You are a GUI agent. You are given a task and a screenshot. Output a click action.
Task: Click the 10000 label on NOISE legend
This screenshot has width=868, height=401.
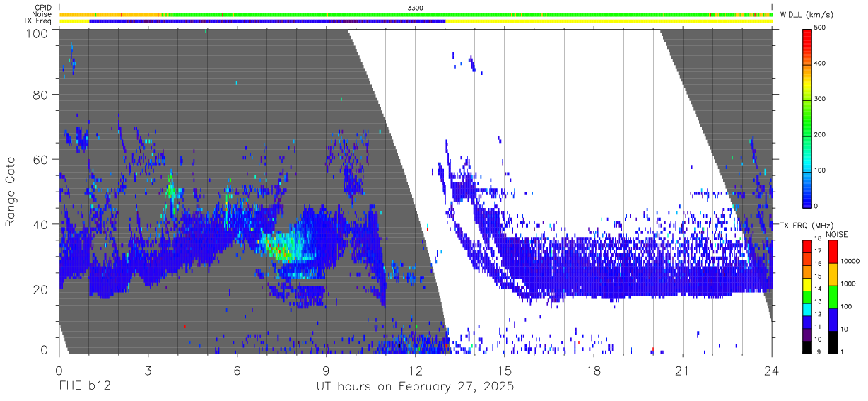(850, 261)
